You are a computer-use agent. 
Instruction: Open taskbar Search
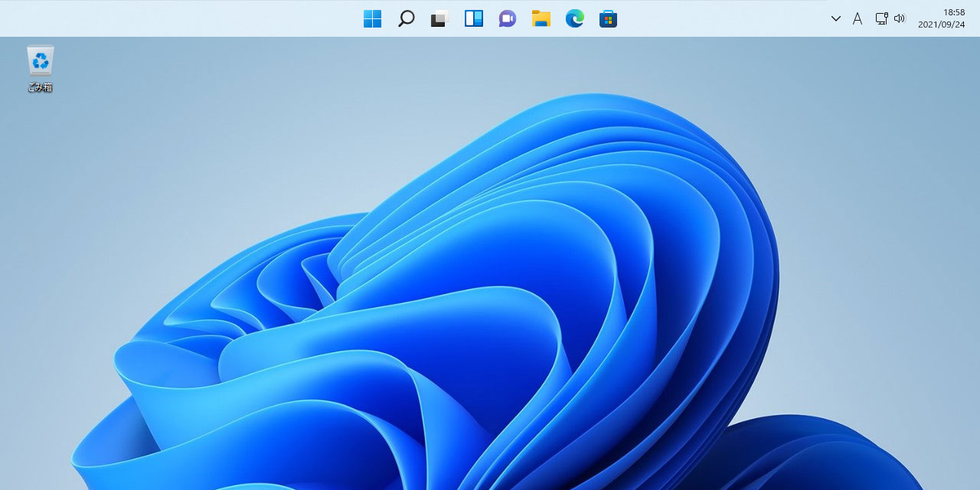click(407, 18)
